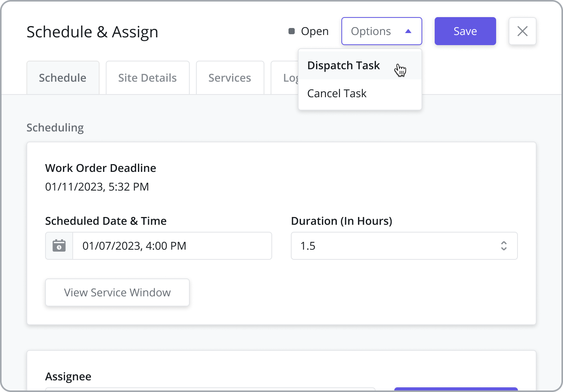Image resolution: width=563 pixels, height=392 pixels.
Task: Go to the Services tab
Action: (x=230, y=78)
